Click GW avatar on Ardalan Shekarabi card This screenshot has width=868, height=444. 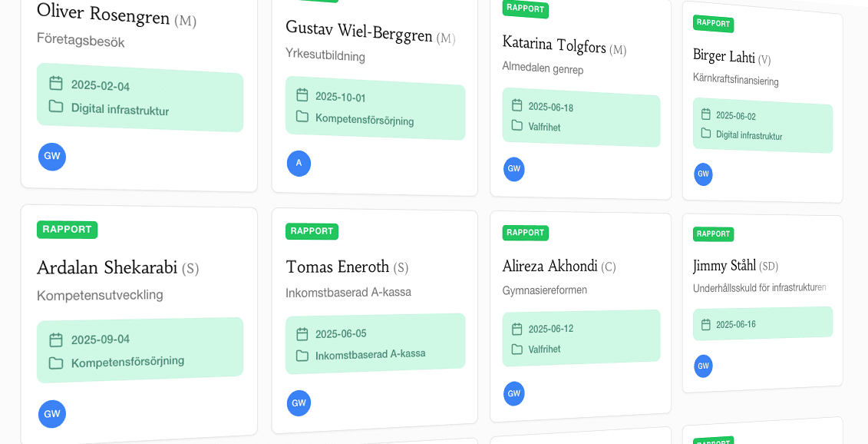point(52,414)
